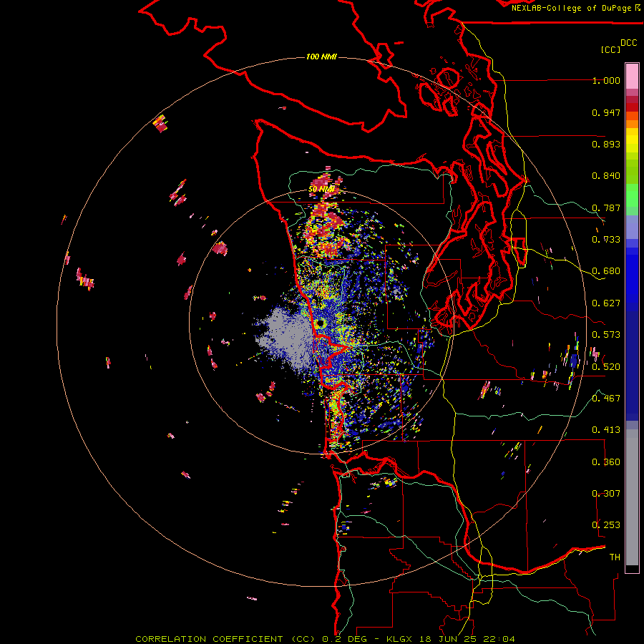Click the 0.413 legend value

[606, 430]
